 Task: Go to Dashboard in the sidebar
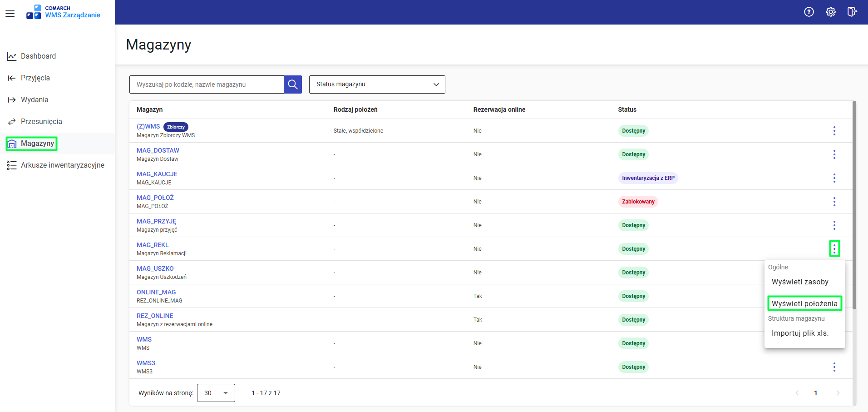[38, 56]
